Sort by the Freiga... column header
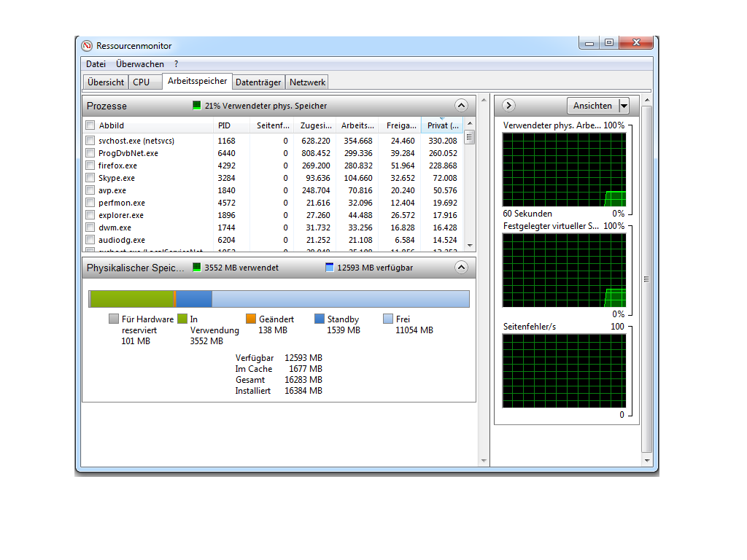The width and height of the screenshot is (747, 560). (x=400, y=125)
